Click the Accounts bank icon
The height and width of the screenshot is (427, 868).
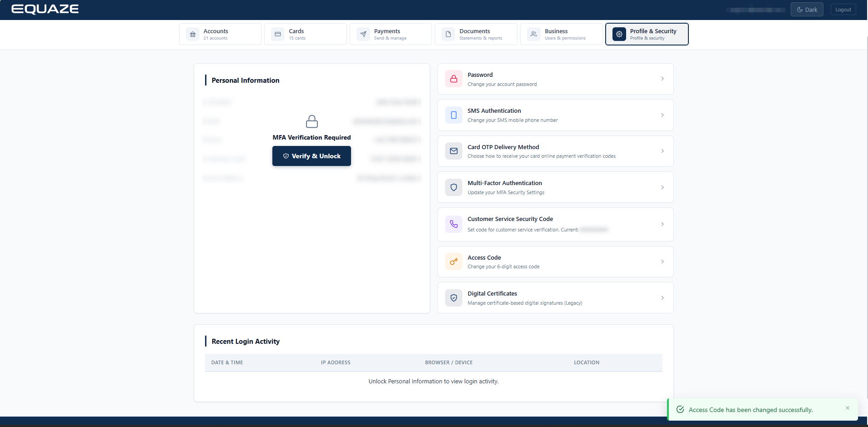pyautogui.click(x=193, y=34)
